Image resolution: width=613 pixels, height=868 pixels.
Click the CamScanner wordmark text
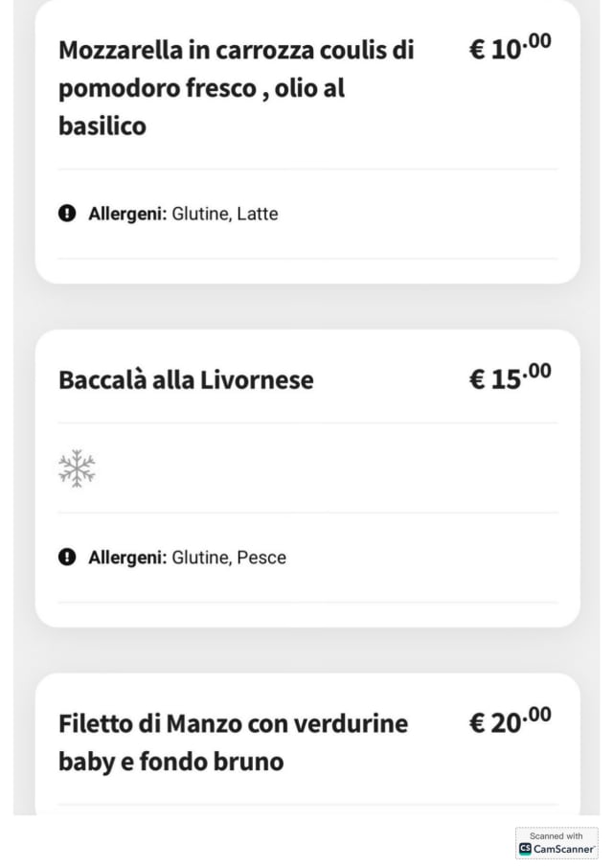(x=564, y=850)
